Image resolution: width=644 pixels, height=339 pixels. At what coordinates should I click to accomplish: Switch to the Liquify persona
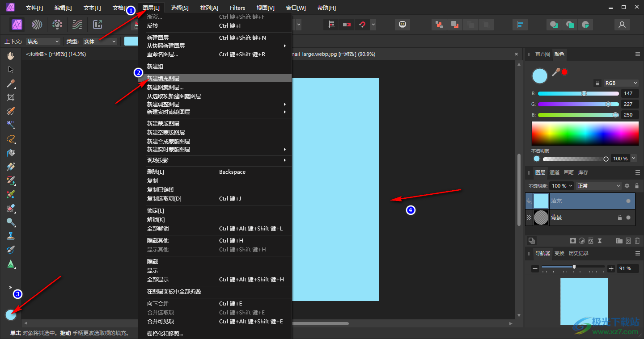(x=37, y=25)
